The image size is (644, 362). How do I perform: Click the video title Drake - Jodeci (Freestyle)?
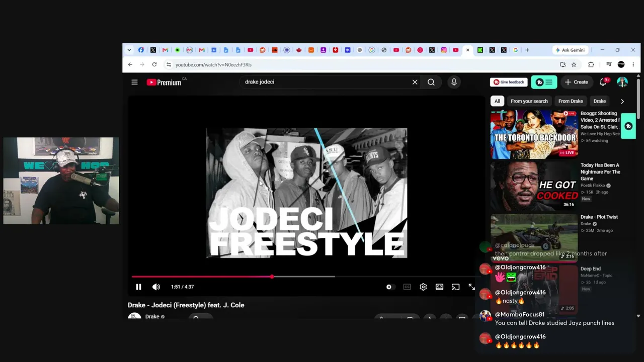pos(186,305)
